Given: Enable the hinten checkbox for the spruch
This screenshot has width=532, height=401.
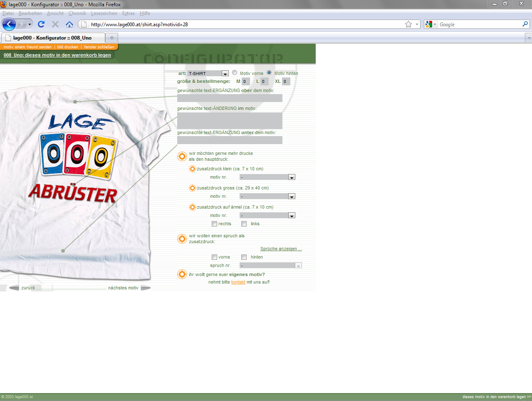Looking at the screenshot, I should point(244,257).
